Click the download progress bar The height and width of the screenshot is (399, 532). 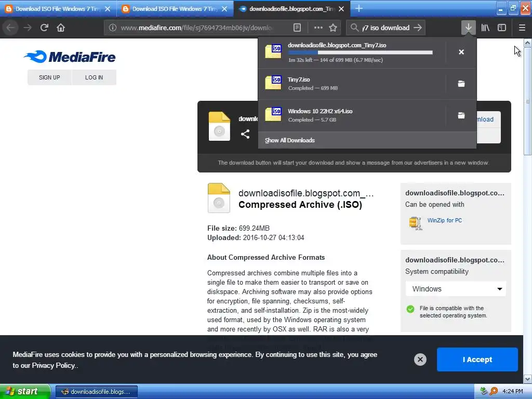361,52
